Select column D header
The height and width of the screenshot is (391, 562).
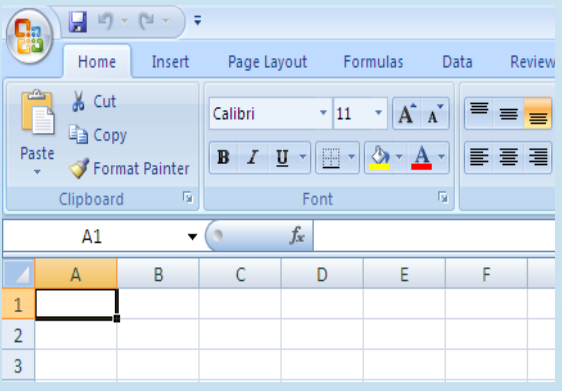322,274
